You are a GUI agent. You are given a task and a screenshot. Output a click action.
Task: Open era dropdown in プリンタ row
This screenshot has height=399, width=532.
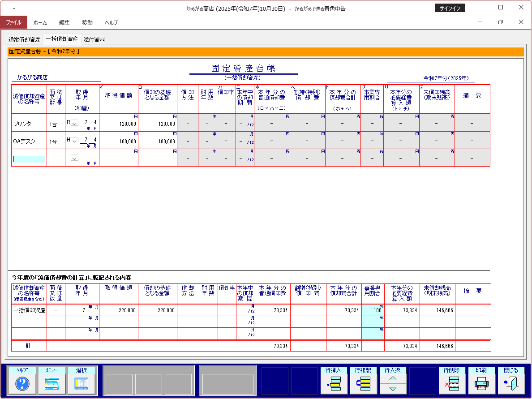74,123
